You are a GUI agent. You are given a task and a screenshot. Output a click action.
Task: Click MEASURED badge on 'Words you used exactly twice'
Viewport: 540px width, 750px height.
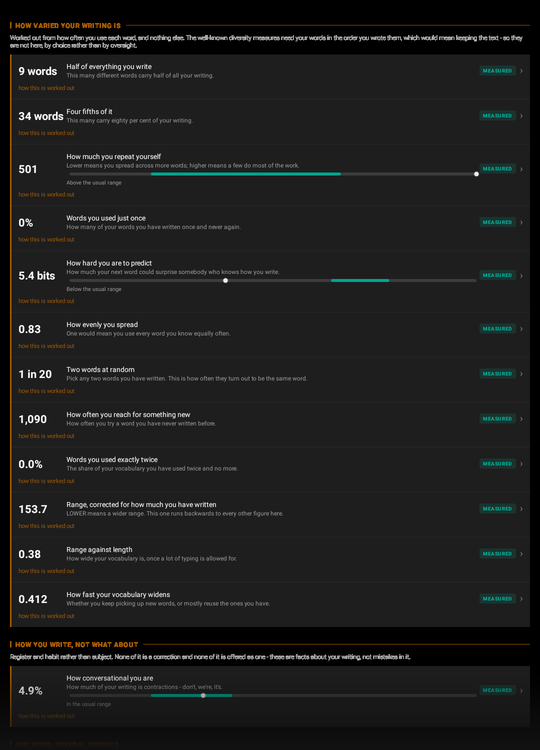pyautogui.click(x=497, y=463)
